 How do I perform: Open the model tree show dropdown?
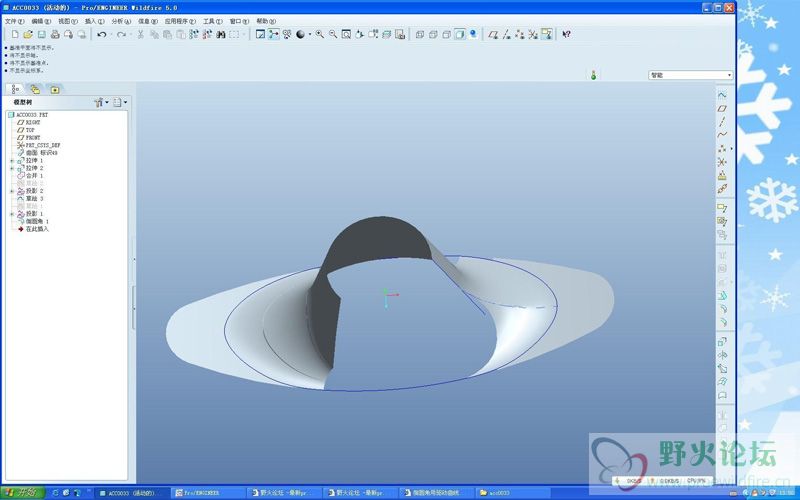tap(120, 103)
